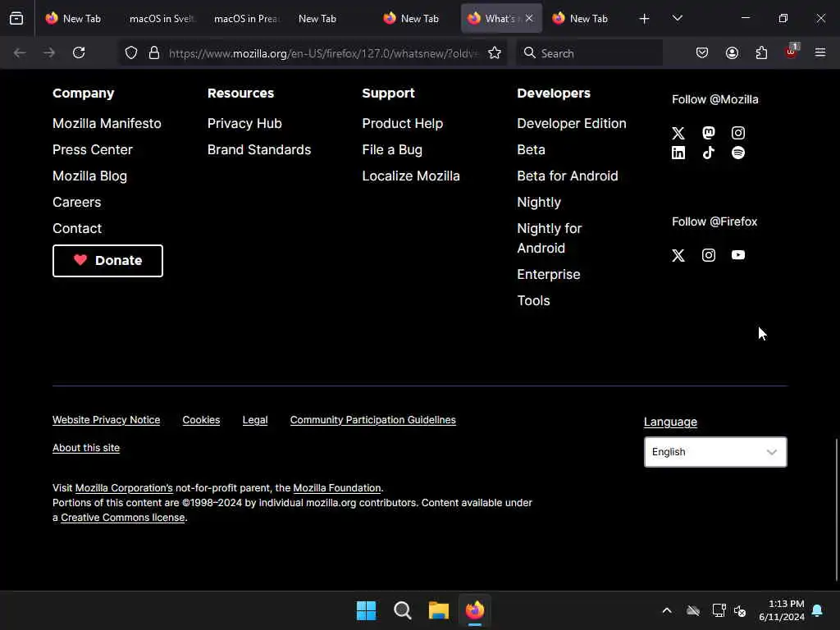
Task: Switch to macOS in Svelte tab
Action: (x=162, y=18)
